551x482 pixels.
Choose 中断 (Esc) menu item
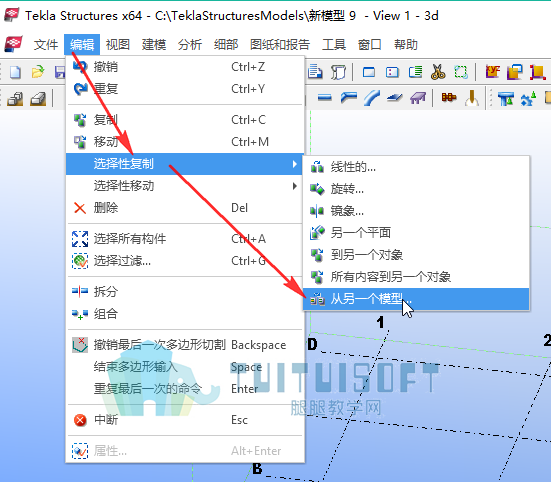click(x=185, y=420)
